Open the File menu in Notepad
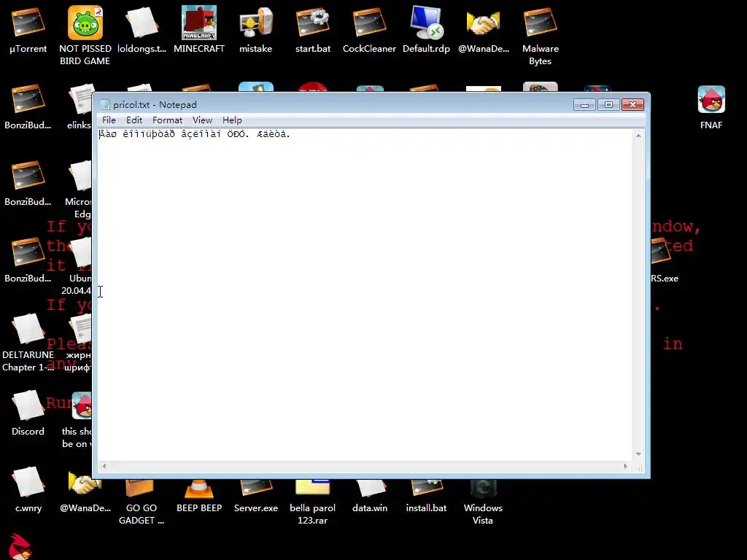Screen dimensions: 747x560 point(109,120)
